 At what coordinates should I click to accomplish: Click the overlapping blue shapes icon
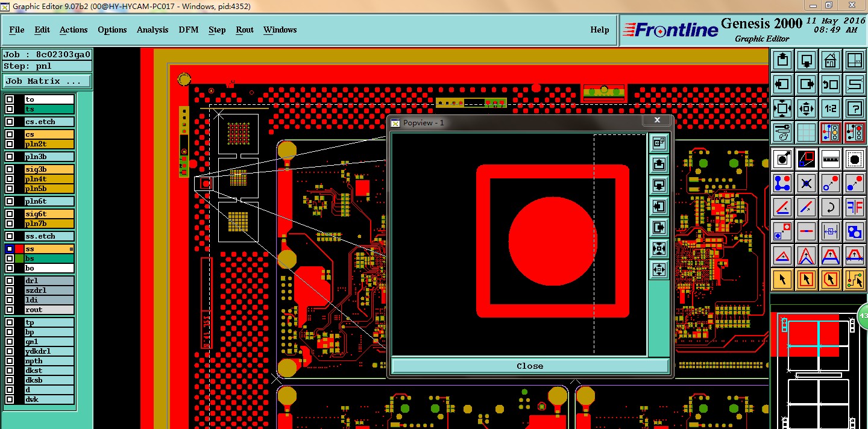pos(855,231)
